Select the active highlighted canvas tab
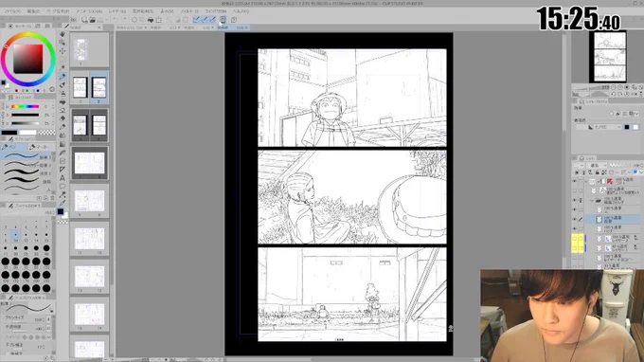The image size is (644, 362). click(232, 27)
